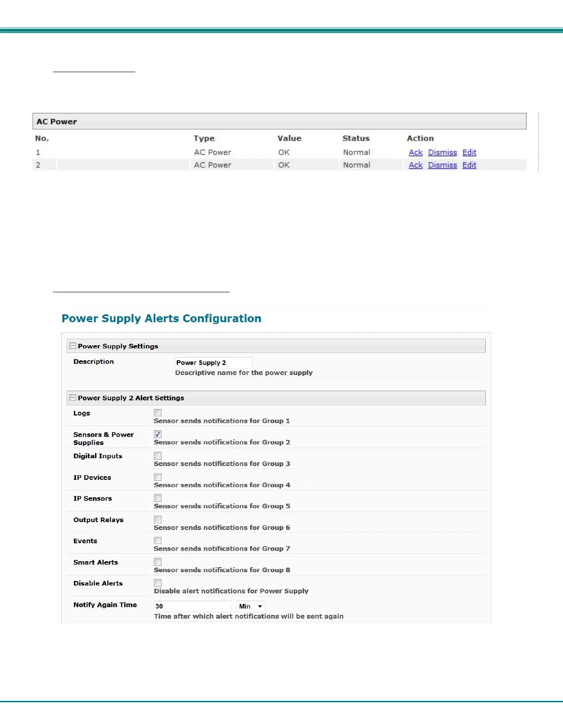Open Edit for AC Power 2

click(x=469, y=165)
